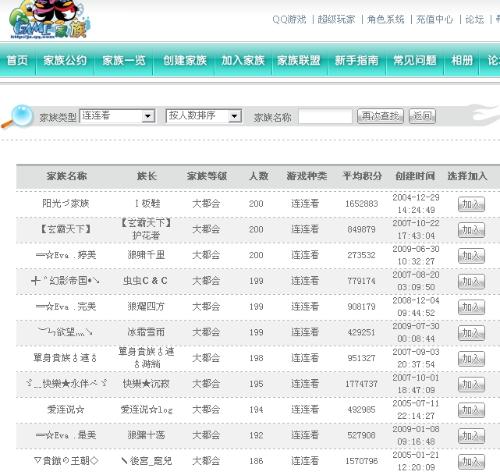Click the 角色系统 top link
500x473 pixels.
pyautogui.click(x=385, y=19)
